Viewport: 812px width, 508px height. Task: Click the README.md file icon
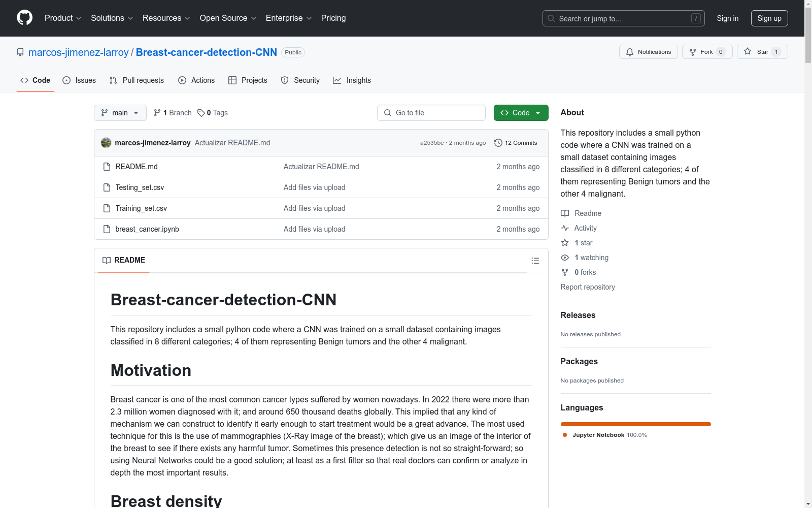107,167
